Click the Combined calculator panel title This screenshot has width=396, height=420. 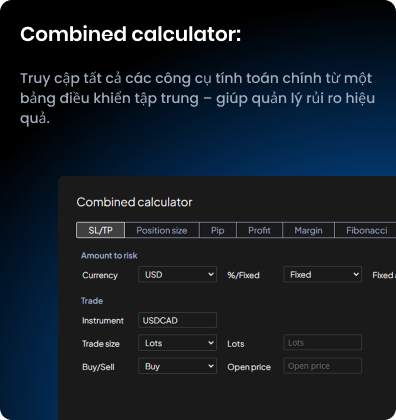[x=134, y=202]
